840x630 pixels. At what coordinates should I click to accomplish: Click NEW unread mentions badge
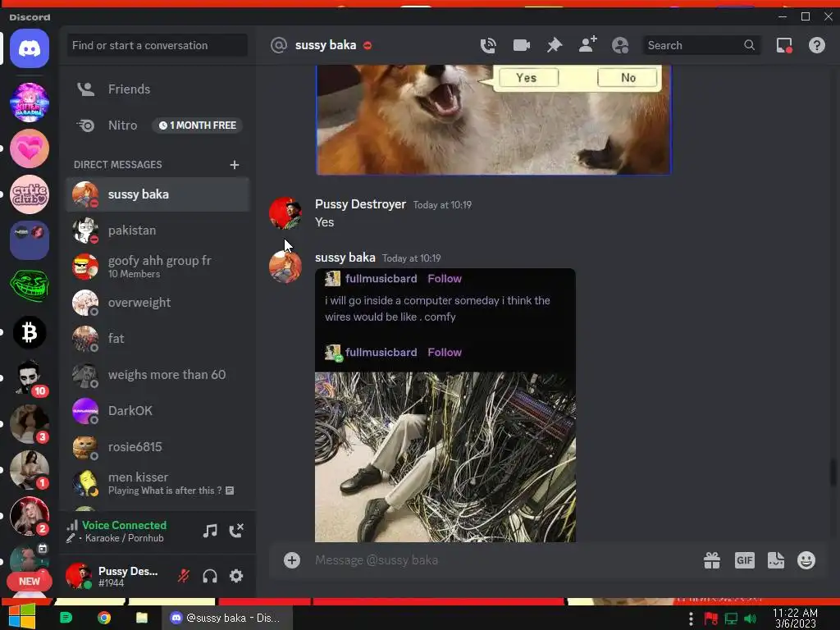click(x=30, y=582)
